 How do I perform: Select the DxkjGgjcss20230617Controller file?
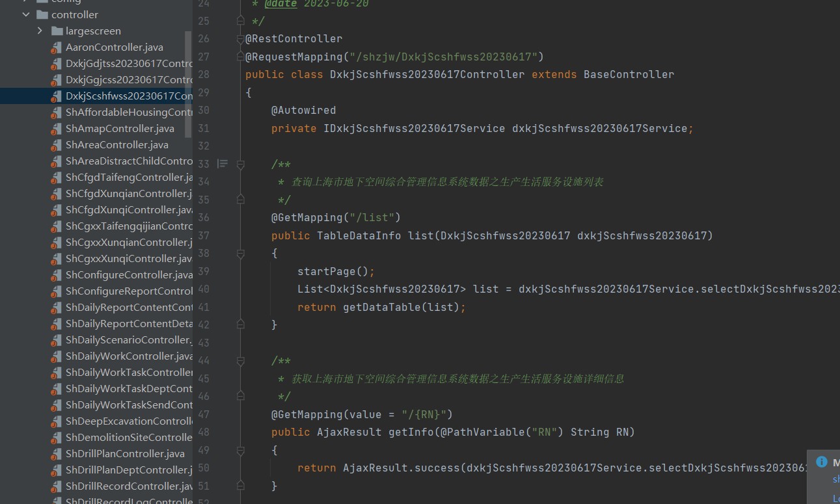point(129,79)
